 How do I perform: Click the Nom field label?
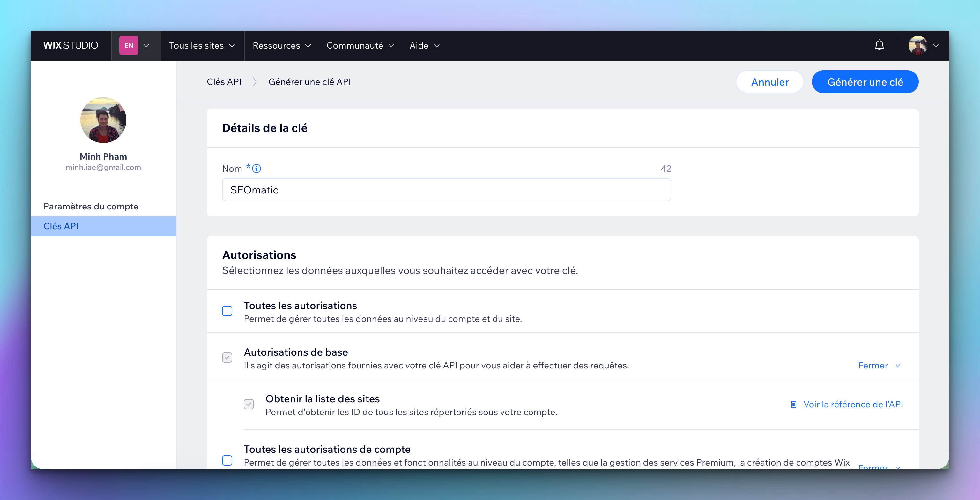tap(232, 169)
